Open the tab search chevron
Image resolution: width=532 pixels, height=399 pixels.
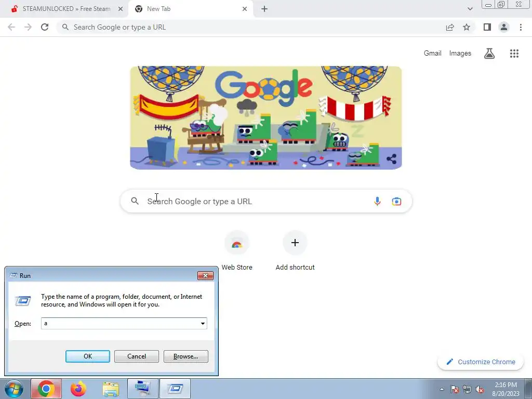point(470,9)
